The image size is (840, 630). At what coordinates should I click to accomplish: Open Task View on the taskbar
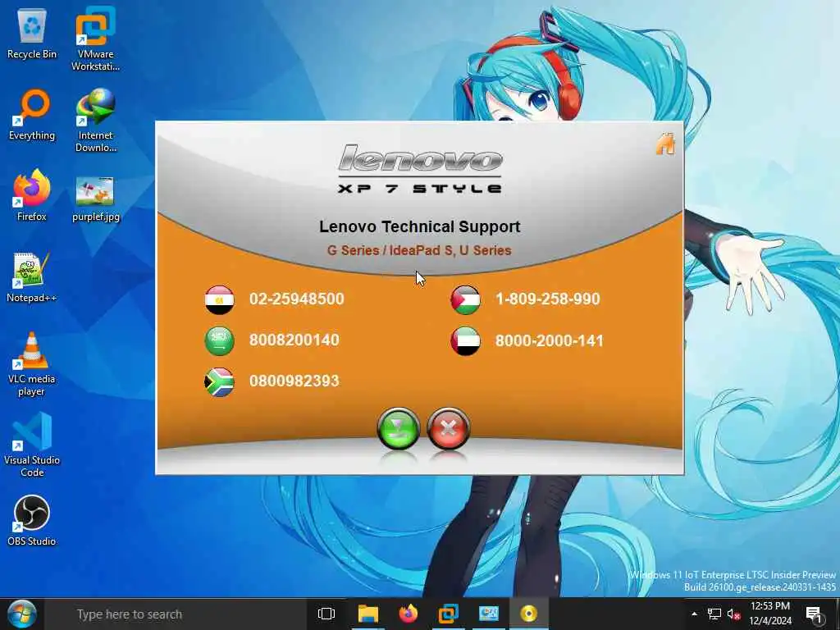coord(326,614)
